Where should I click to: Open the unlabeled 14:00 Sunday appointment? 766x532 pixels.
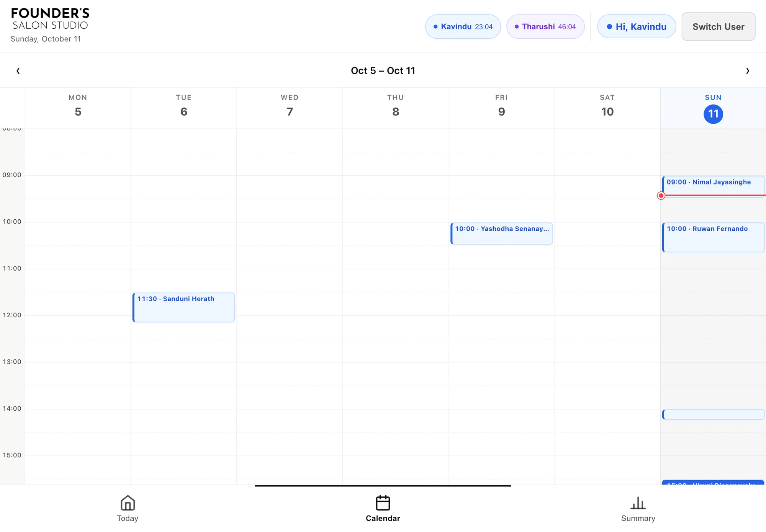[x=713, y=415]
